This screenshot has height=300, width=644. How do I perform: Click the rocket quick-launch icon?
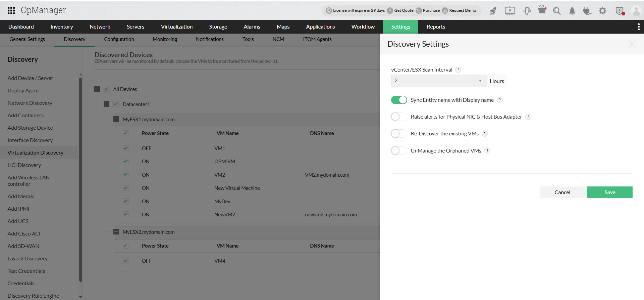[493, 11]
